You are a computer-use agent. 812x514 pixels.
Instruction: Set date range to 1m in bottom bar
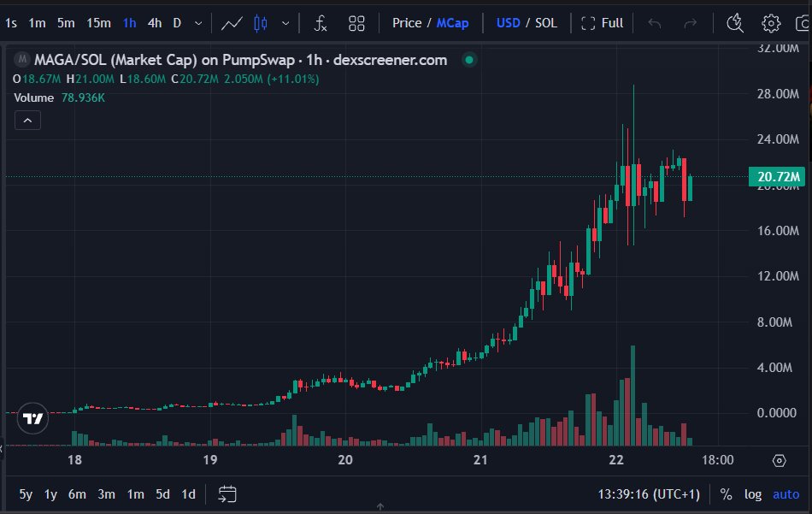tap(136, 494)
